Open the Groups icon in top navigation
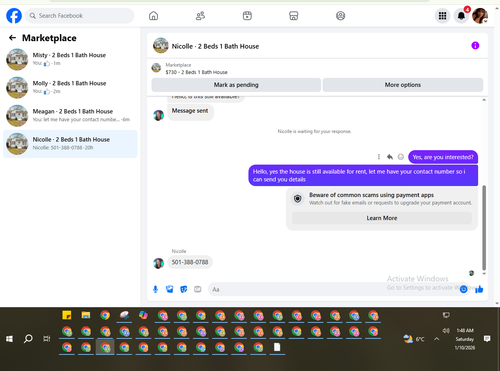500x371 pixels. [340, 16]
